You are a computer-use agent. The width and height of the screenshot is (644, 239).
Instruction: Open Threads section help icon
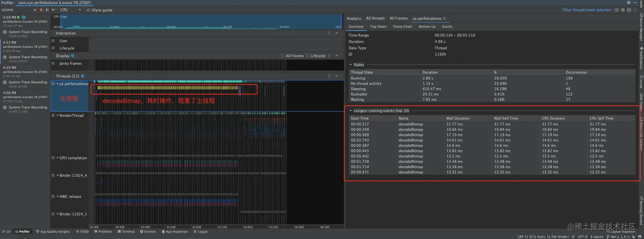tap(83, 76)
